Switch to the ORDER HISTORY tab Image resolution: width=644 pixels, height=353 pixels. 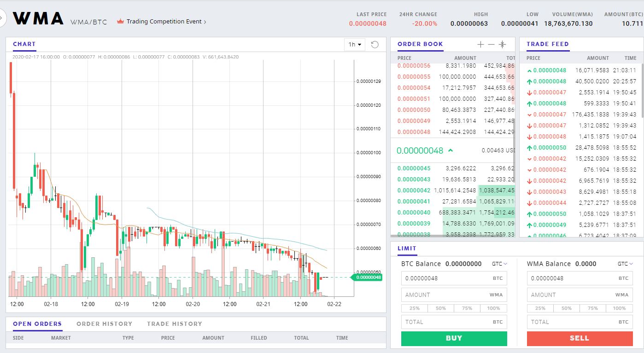pyautogui.click(x=105, y=324)
